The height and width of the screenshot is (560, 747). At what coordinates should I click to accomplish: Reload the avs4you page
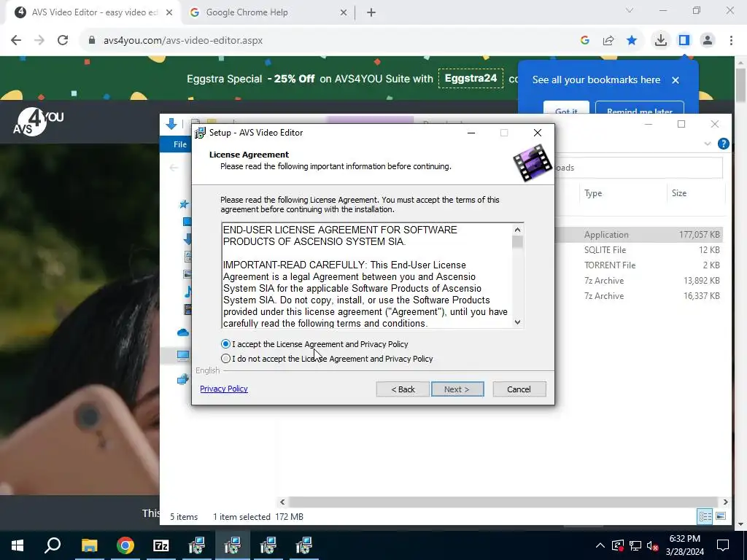point(63,41)
